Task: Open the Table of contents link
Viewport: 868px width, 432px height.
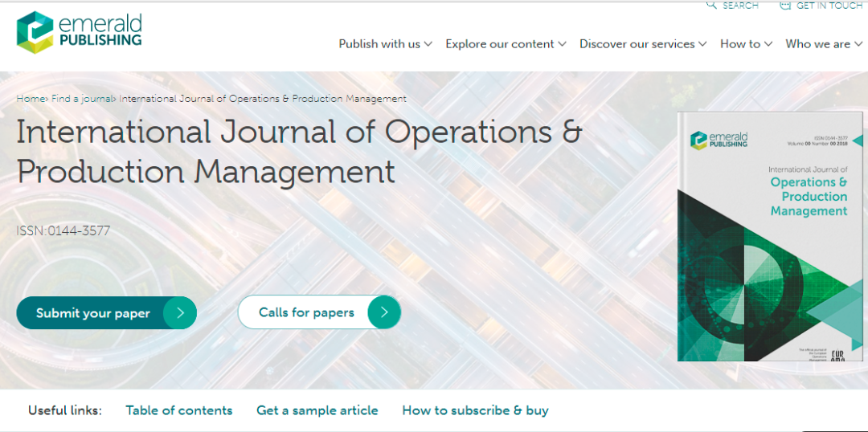Action: 179,410
